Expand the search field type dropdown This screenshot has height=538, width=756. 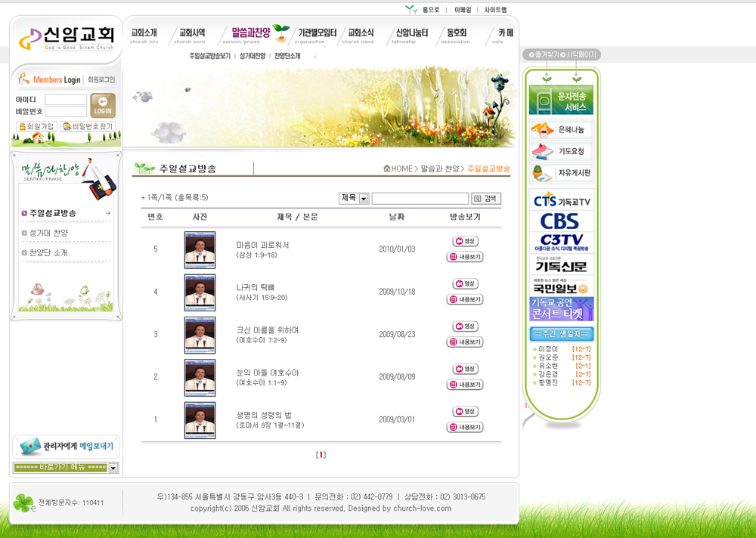coord(364,199)
